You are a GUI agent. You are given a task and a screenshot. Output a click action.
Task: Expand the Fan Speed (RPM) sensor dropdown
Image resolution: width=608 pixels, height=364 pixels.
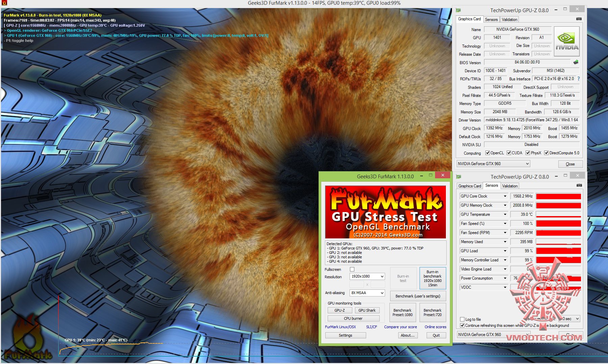click(505, 233)
